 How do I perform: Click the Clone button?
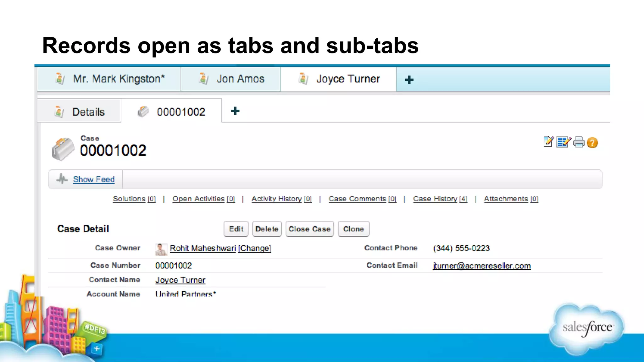(x=353, y=229)
